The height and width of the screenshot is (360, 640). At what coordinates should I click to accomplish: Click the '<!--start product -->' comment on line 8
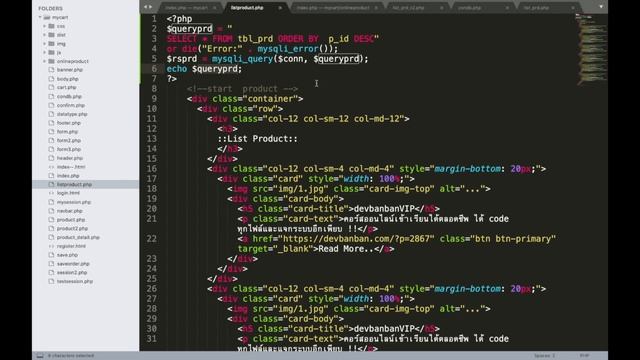(242, 89)
